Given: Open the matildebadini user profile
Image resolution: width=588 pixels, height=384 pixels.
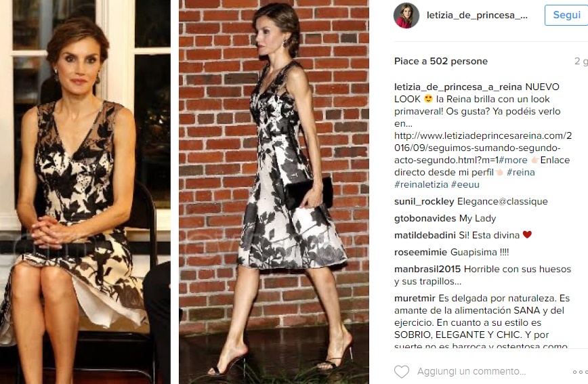Looking at the screenshot, I should coord(425,235).
